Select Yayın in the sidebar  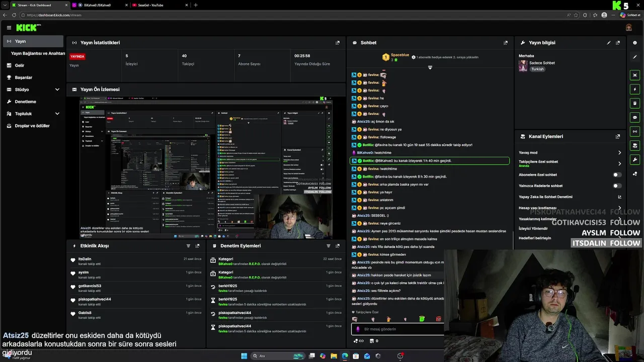pyautogui.click(x=33, y=41)
